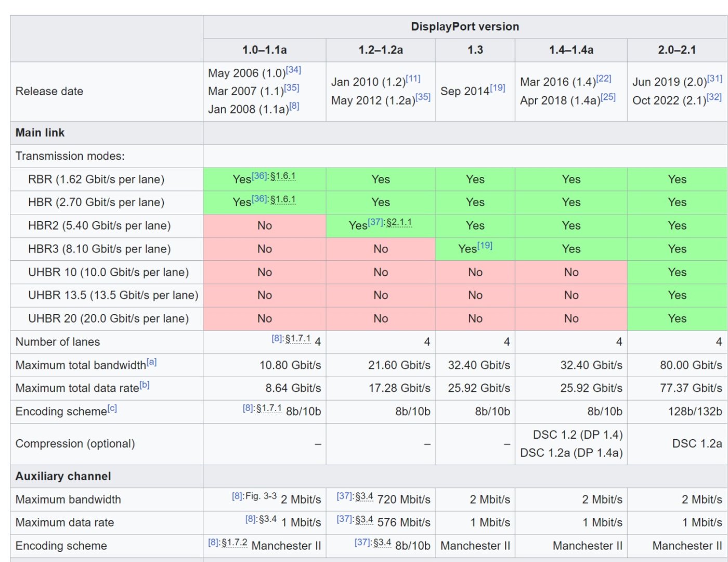Click reference [8] beside the 8b/10b §1.7.1 cell

pos(248,408)
